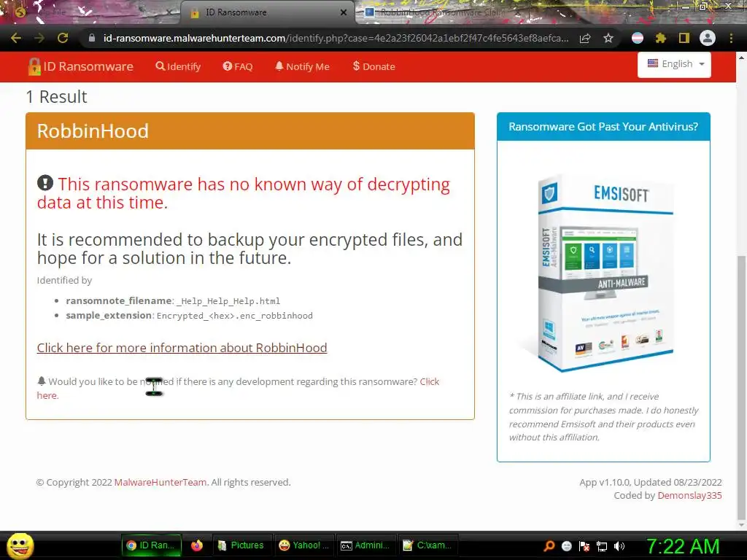Open the Yahoo! taskbar window
This screenshot has height=560, width=747.
(x=304, y=545)
